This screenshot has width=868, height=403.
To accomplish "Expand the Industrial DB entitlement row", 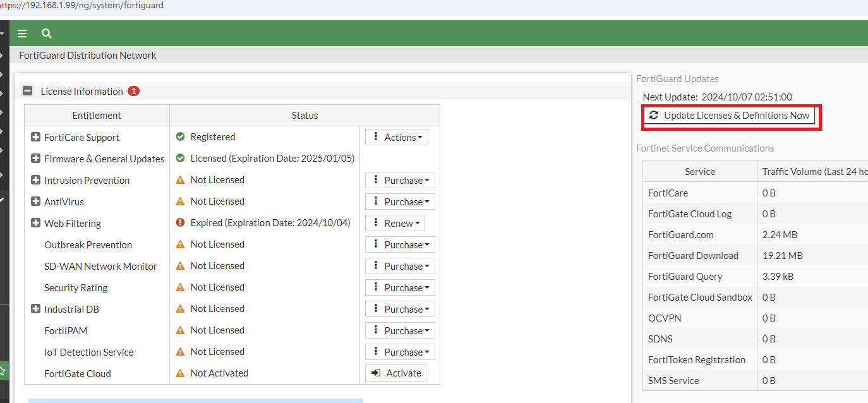I will point(35,309).
